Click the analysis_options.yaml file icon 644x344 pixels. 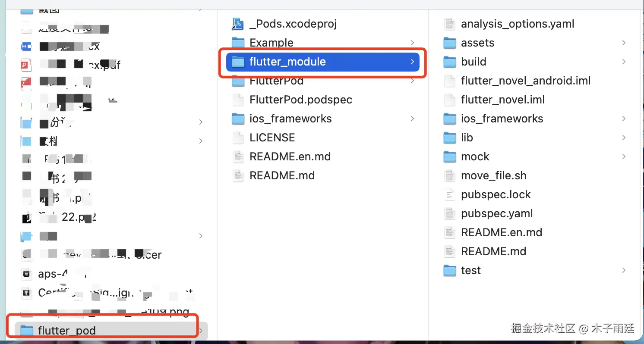click(450, 24)
